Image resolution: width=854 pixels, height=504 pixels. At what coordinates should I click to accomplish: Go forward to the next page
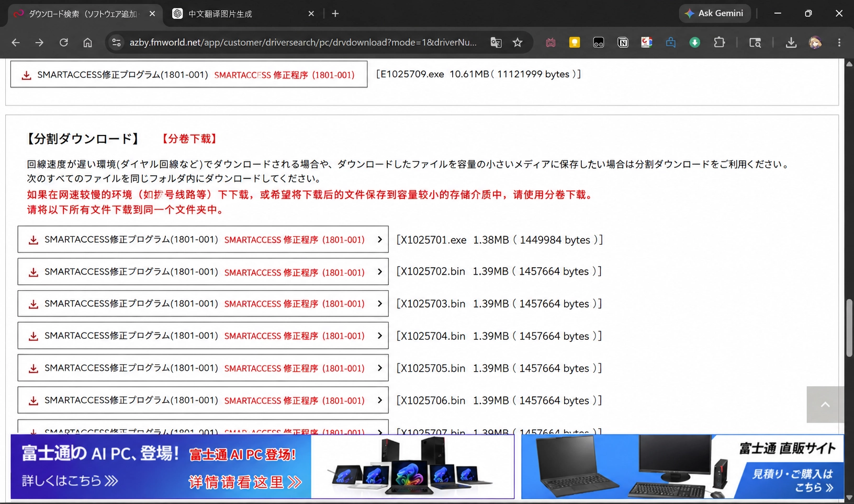coord(39,42)
